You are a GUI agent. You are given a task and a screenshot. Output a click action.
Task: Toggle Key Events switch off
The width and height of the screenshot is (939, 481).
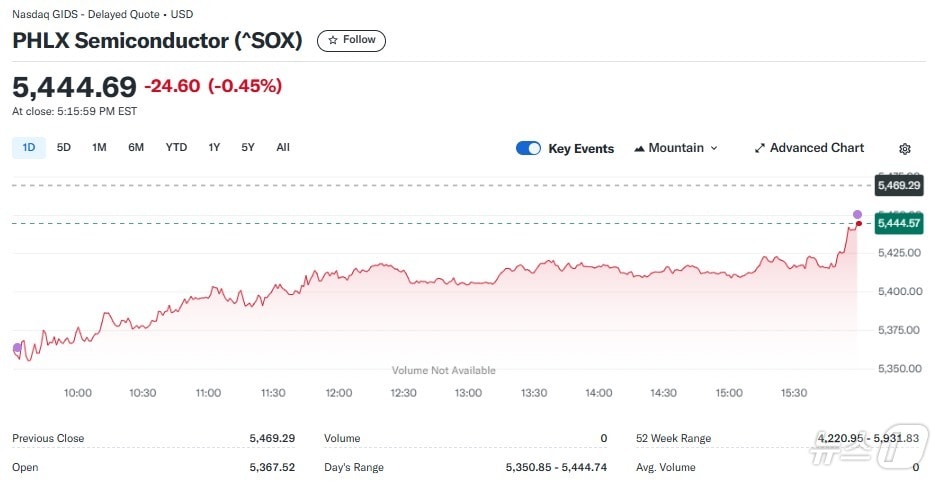coord(528,148)
